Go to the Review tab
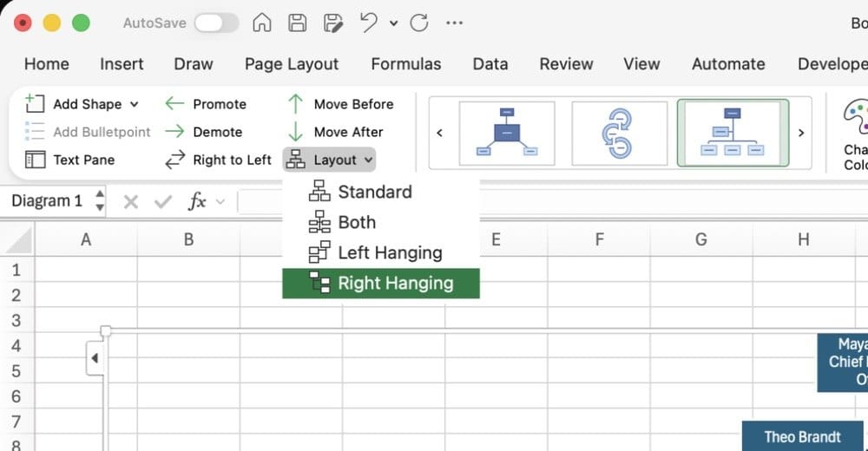 [x=566, y=63]
